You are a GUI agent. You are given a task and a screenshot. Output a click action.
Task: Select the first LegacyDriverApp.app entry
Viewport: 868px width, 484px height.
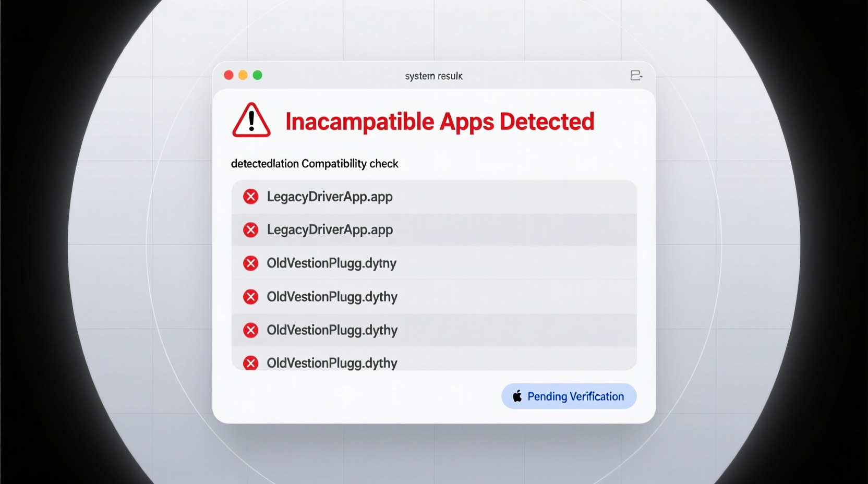(x=330, y=197)
